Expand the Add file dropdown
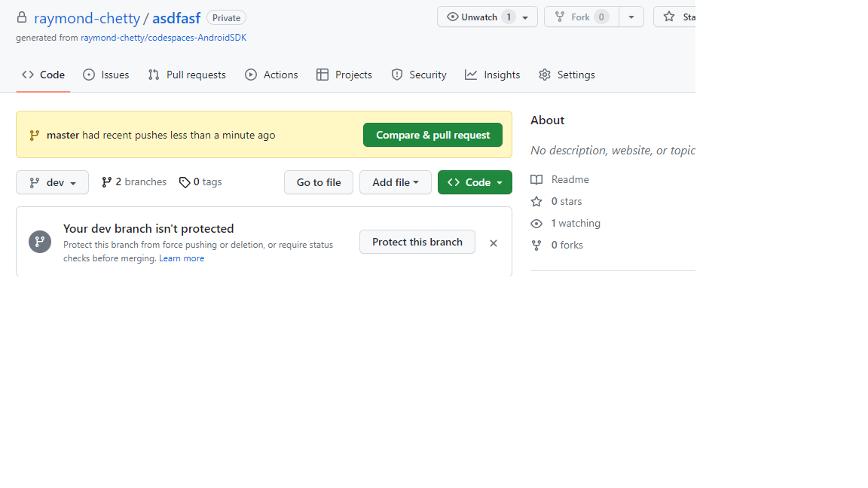 [x=395, y=181]
